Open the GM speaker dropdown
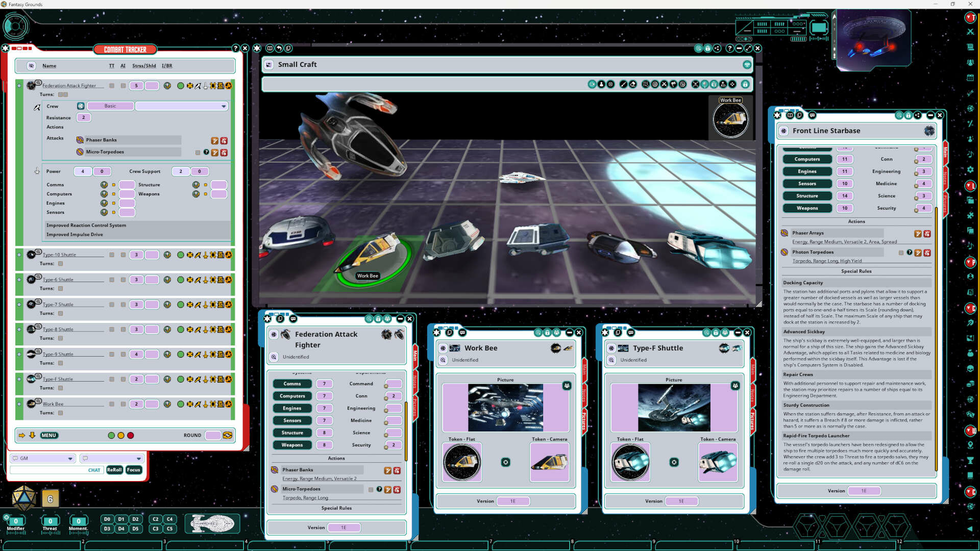 (70, 459)
